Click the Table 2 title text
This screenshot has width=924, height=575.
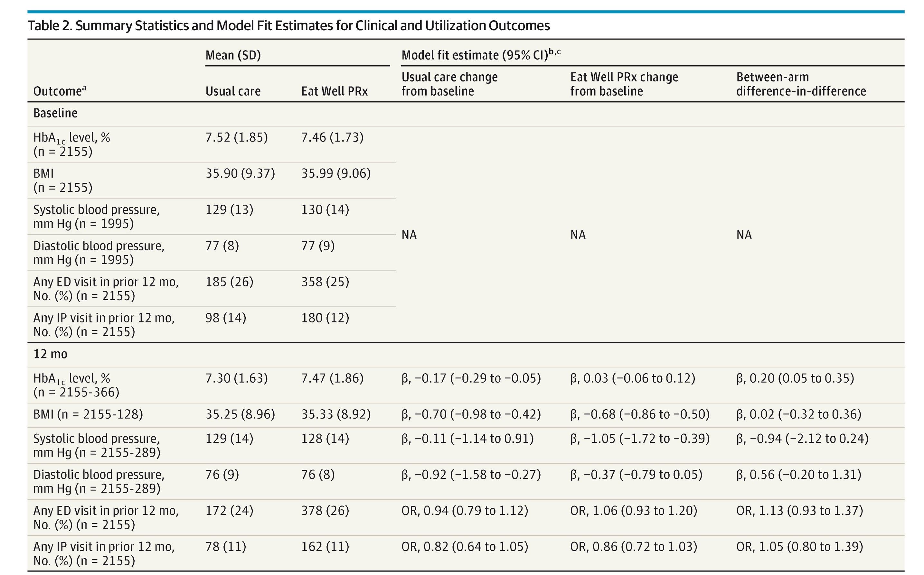288,26
